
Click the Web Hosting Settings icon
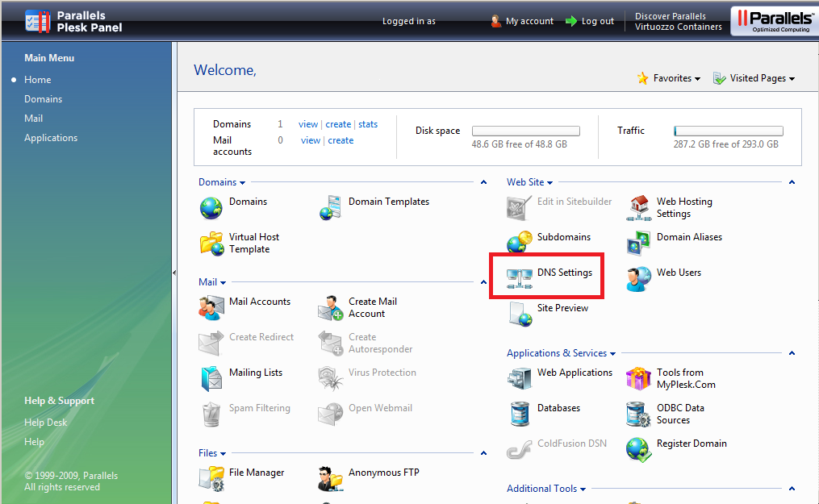click(639, 207)
